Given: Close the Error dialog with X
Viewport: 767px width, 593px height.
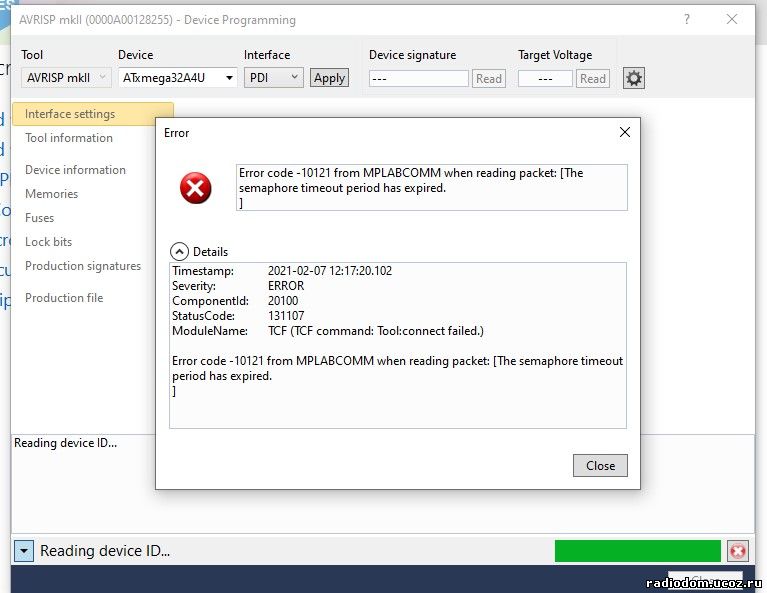Looking at the screenshot, I should 625,132.
